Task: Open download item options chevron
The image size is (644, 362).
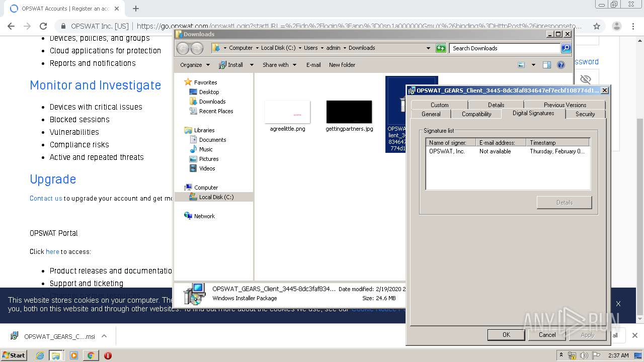Action: pos(104,336)
